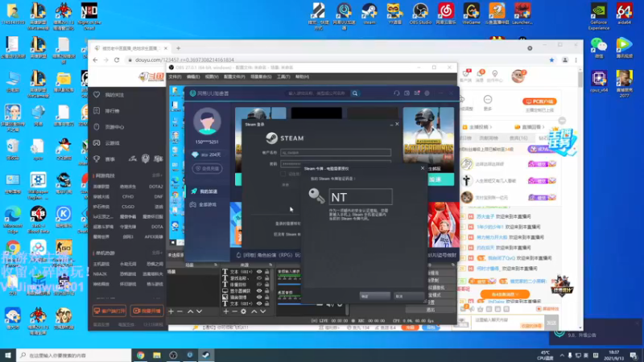
Task: Add a new scene with plus in OBS scenes panel
Action: pos(171,311)
